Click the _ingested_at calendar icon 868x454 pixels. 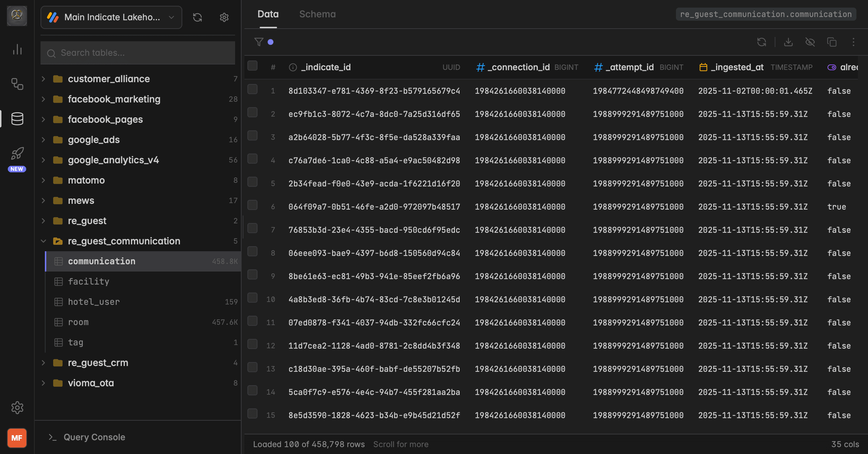point(703,67)
